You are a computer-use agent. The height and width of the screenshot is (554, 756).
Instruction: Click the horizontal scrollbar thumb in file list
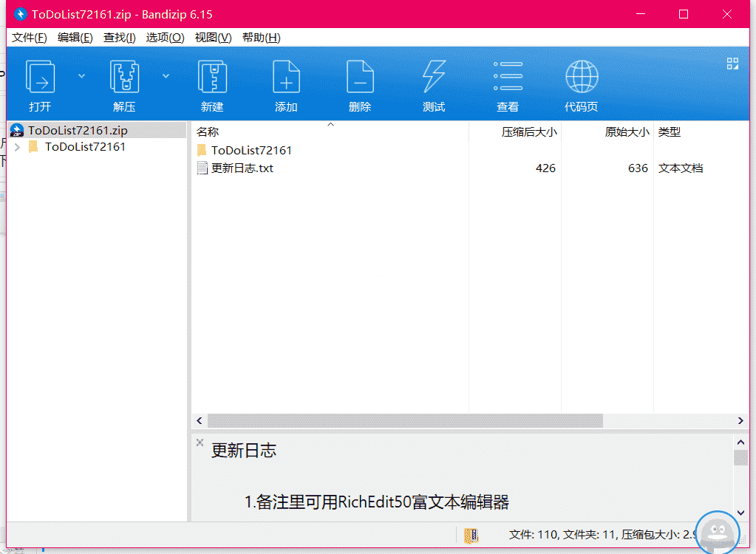click(405, 420)
